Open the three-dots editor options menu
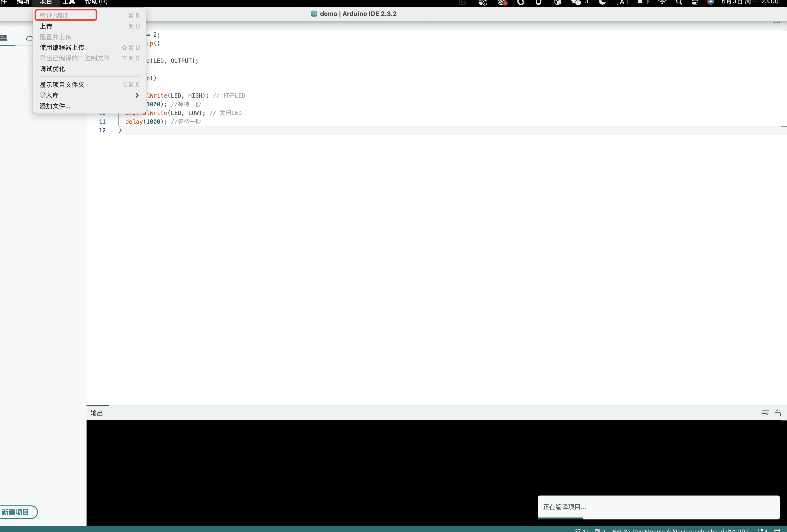Screen dimensions: 787x532 [777, 23]
